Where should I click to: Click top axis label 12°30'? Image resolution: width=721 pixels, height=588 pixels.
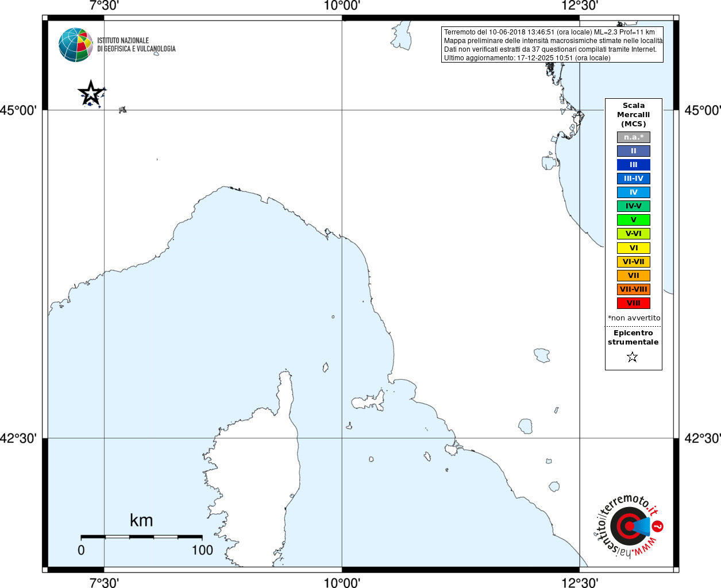(x=580, y=6)
